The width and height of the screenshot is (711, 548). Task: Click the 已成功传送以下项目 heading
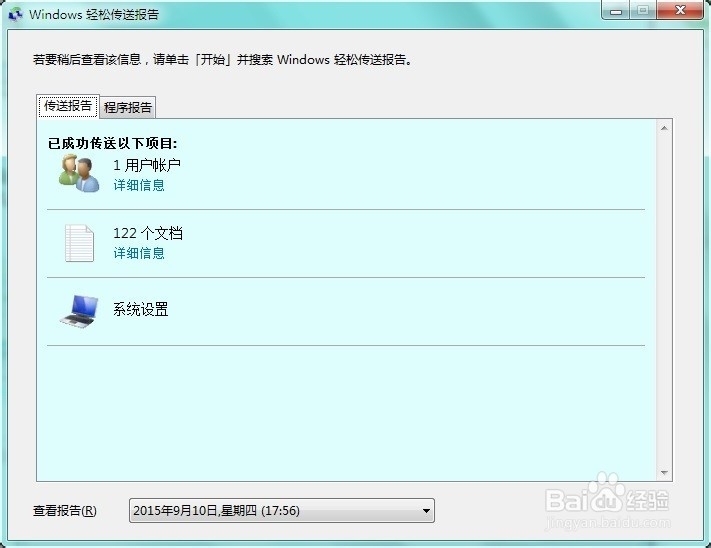[112, 143]
